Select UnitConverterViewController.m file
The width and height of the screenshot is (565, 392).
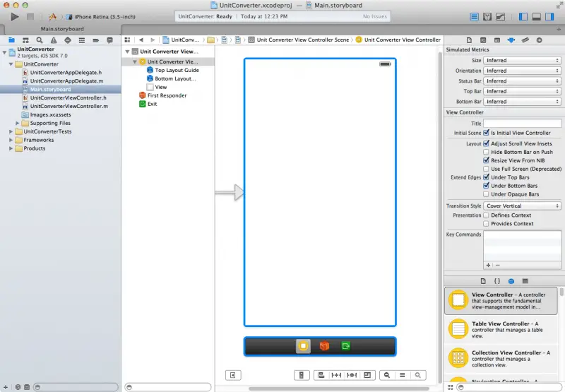click(x=69, y=106)
